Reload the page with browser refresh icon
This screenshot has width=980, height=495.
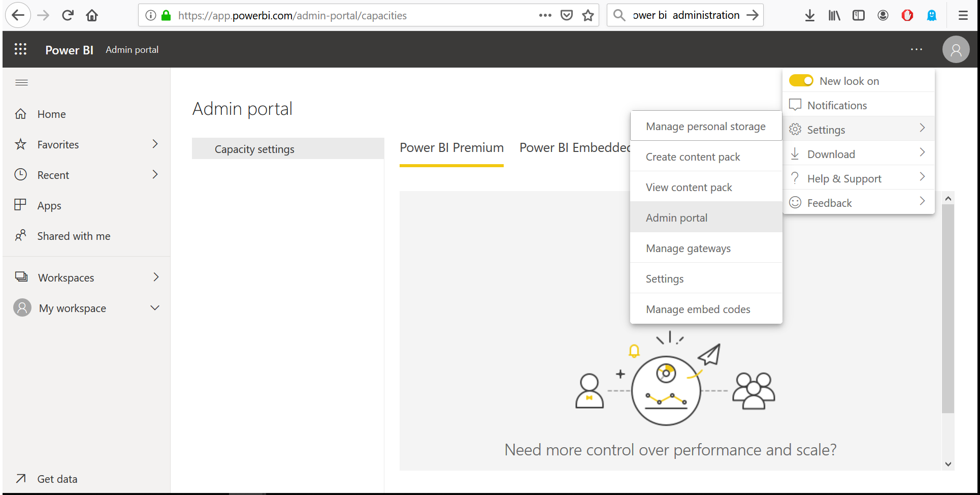tap(68, 15)
